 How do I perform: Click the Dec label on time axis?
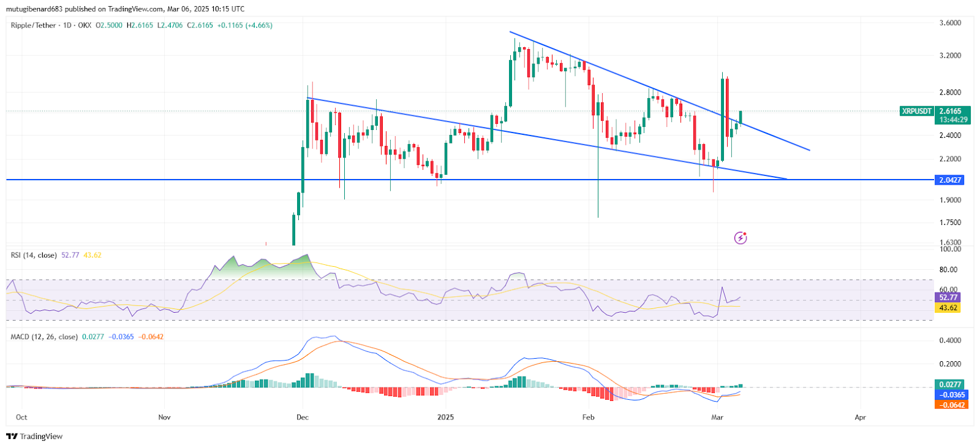pos(302,417)
